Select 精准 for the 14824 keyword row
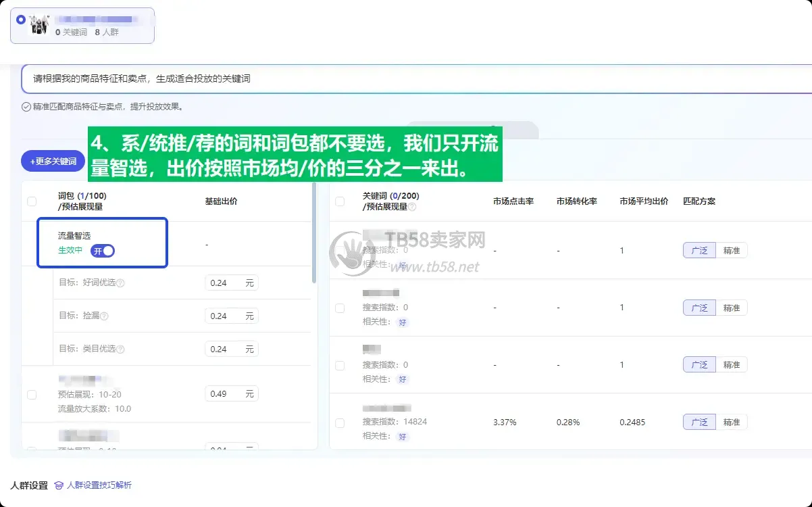This screenshot has height=507, width=812. (x=732, y=422)
